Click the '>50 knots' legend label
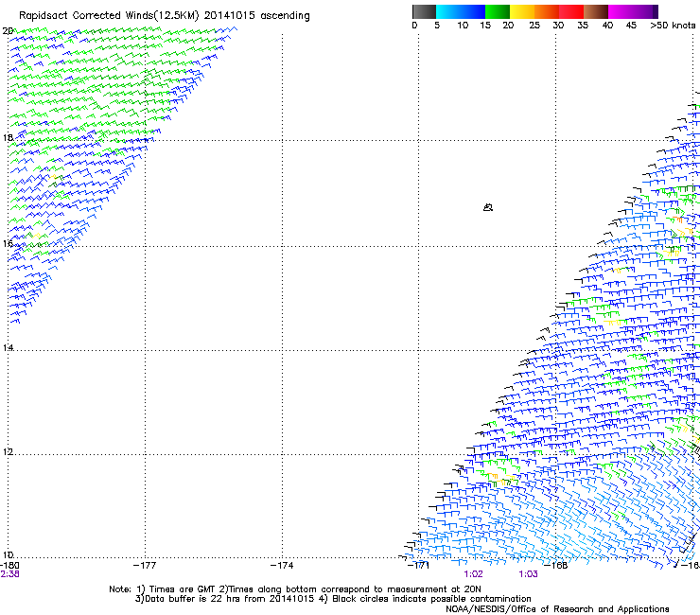This screenshot has height=615, width=700. pyautogui.click(x=673, y=26)
